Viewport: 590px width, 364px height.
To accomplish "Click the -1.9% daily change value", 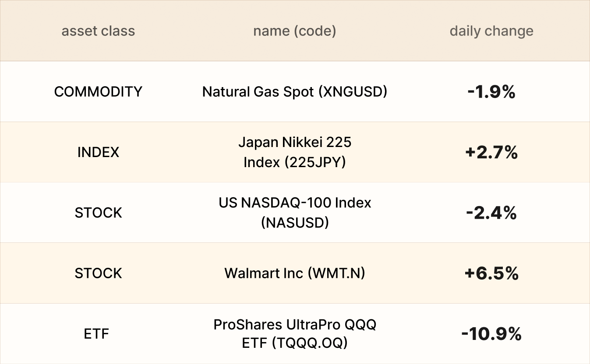I will pos(491,92).
